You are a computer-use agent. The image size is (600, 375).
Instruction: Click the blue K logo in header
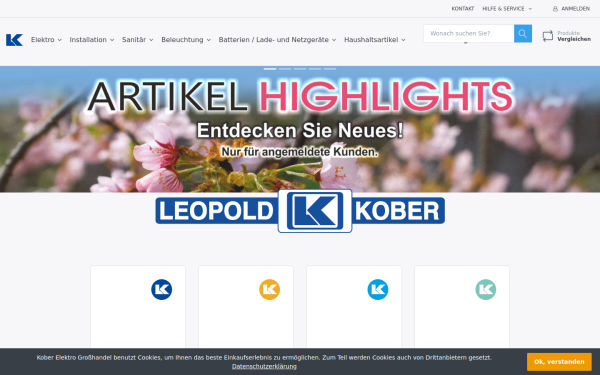coord(14,40)
